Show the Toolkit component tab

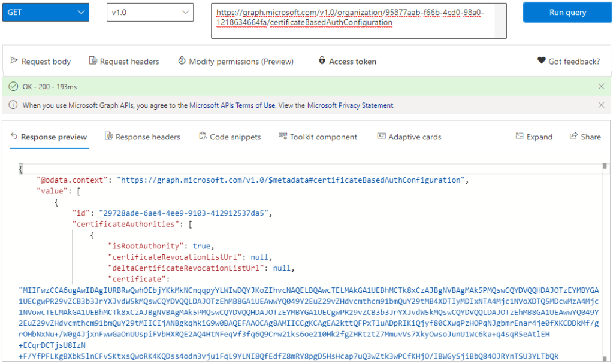(318, 136)
